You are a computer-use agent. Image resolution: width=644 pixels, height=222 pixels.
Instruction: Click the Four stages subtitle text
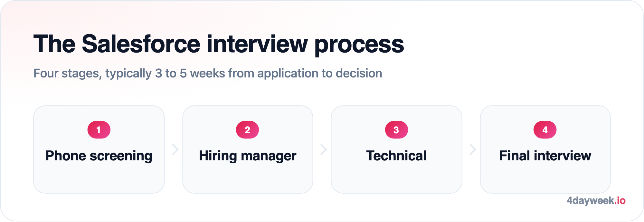click(x=208, y=74)
